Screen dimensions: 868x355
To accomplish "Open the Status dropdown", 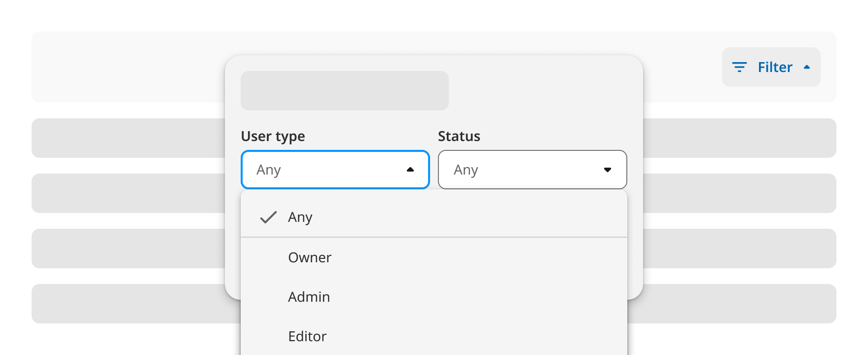I will tap(533, 170).
